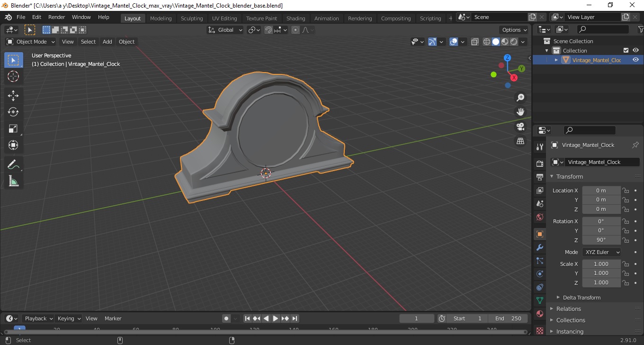
Task: Jump to the timeline end frame
Action: tap(295, 318)
